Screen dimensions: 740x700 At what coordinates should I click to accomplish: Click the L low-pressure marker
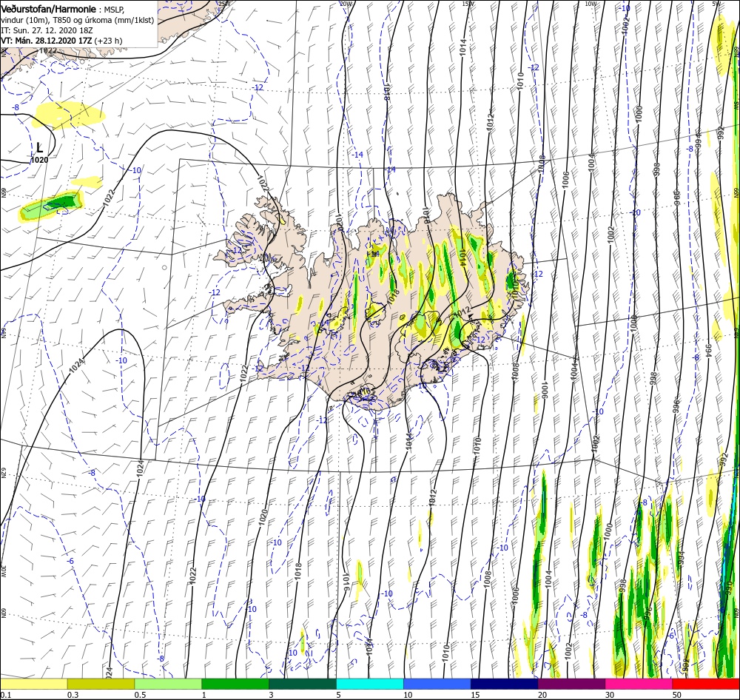(x=40, y=148)
